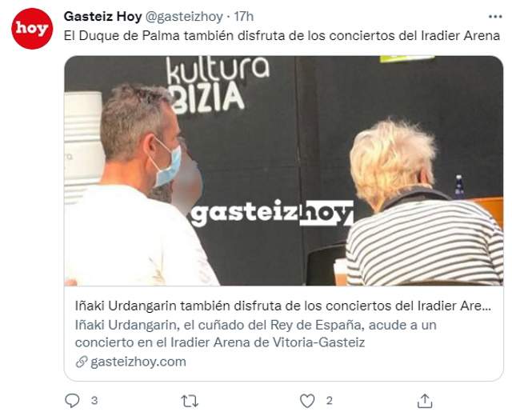Click the Duque de Palma tweet text
Screen dimensions: 512x420
pos(282,35)
